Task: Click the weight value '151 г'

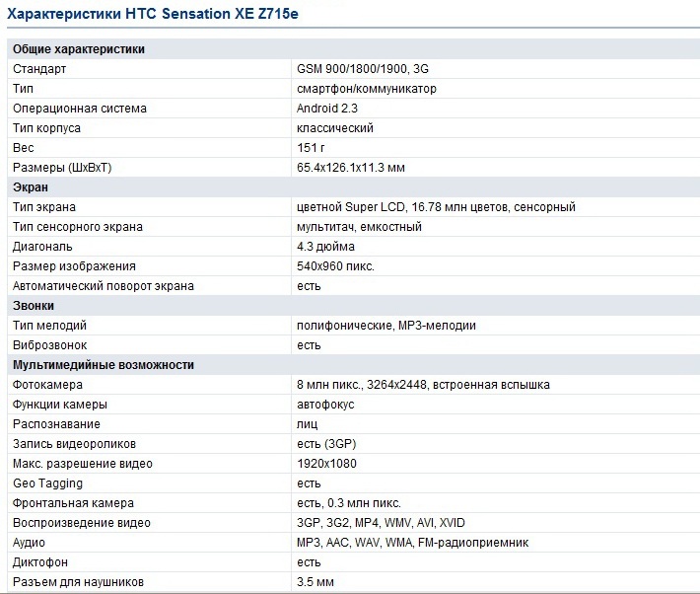Action: pyautogui.click(x=312, y=148)
